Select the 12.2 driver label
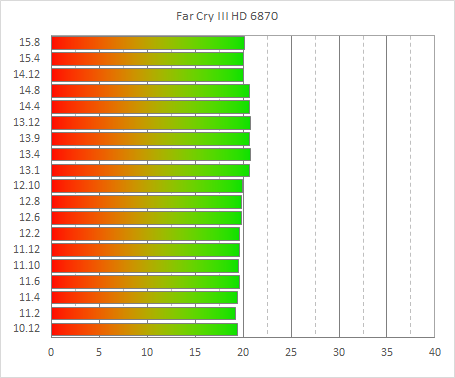This screenshot has width=455, height=378. coord(29,233)
